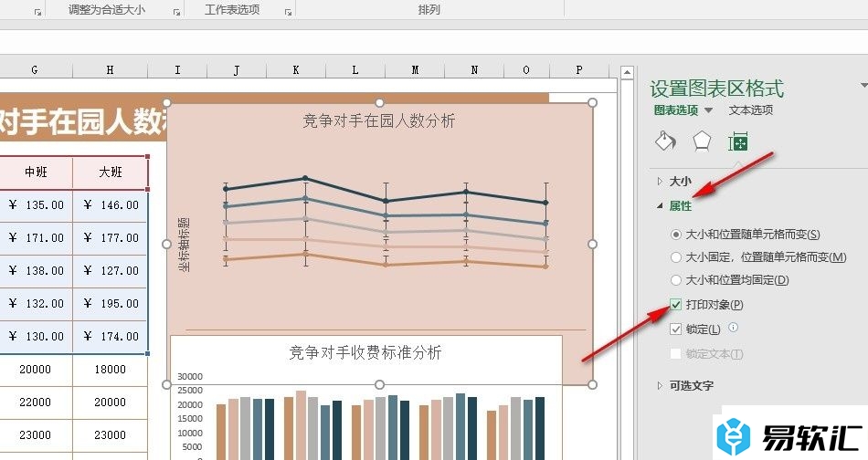
Task: Select column P header
Action: 579,69
